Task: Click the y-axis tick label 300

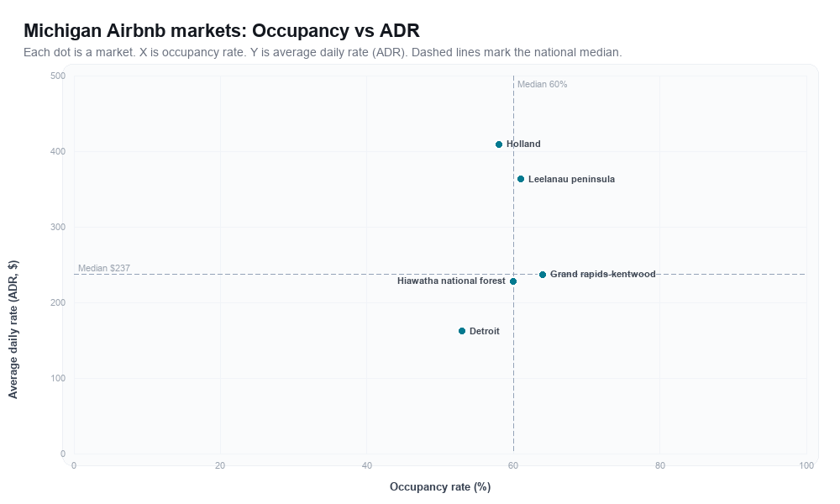Action: [x=58, y=227]
